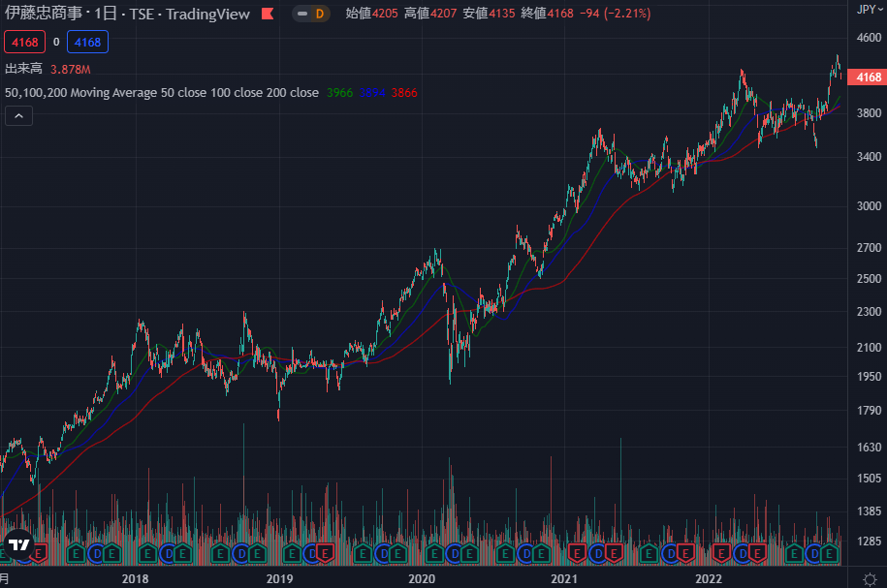Click the 出来高 volume indicator legend
The width and height of the screenshot is (887, 588).
point(24,69)
